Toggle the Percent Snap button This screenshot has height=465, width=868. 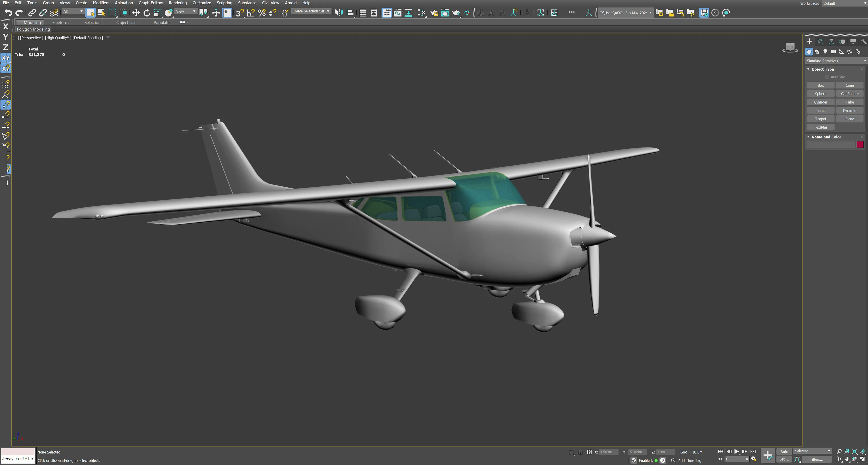262,13
